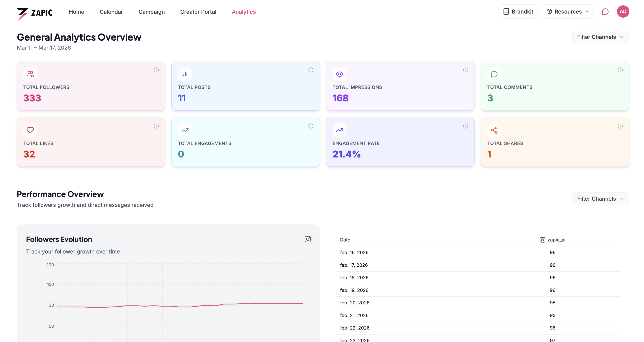Click the Total Followers info icon
Viewport: 644px width, 342px height.
(x=156, y=70)
